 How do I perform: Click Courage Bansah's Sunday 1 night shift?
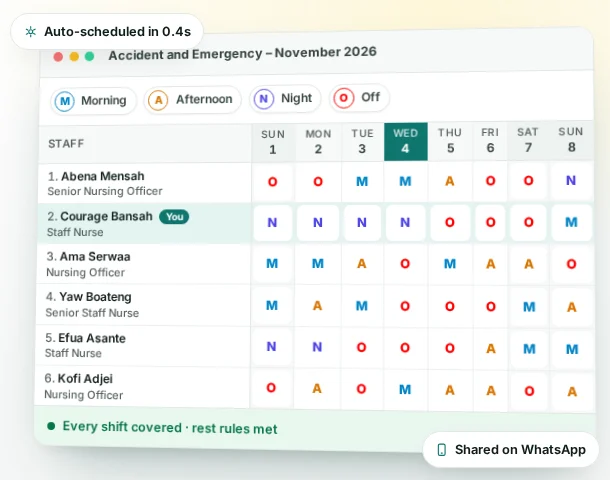272,223
